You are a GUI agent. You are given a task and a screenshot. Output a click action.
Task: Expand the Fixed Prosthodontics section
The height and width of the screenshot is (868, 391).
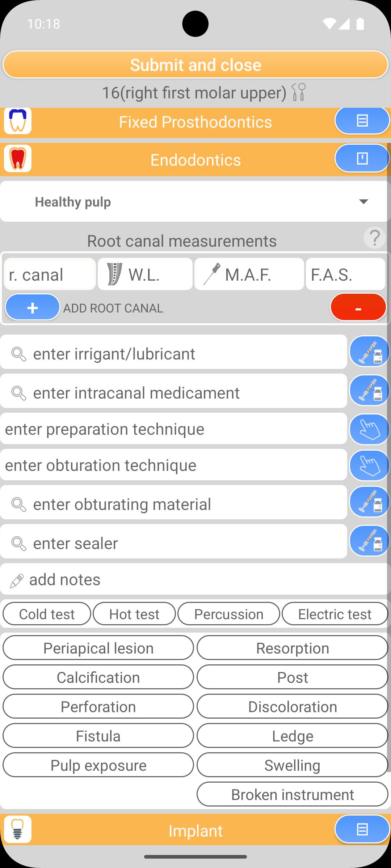pos(362,121)
